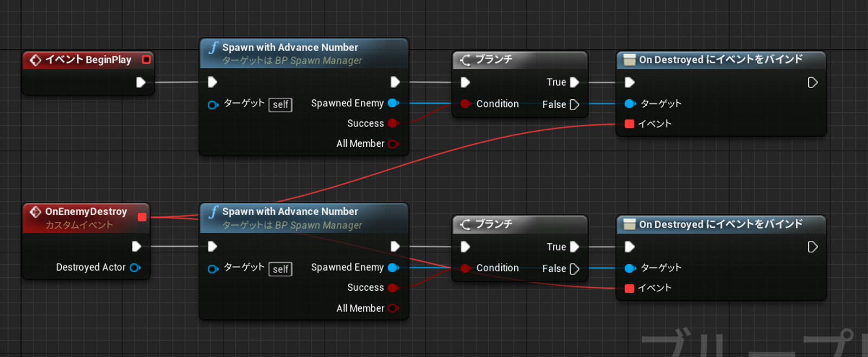The image size is (868, 357).
Task: Select bottom On Destroyed にイベントをバインド node header
Action: [x=722, y=225]
